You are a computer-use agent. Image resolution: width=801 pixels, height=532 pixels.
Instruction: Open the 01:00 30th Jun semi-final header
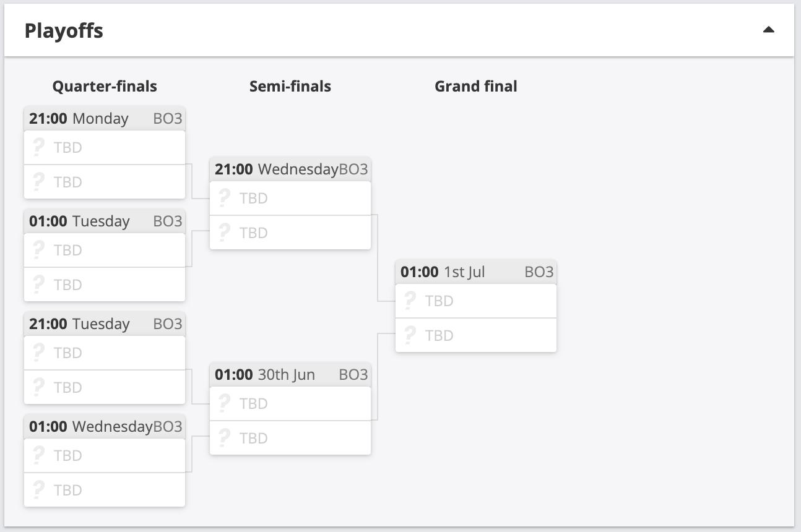(x=290, y=375)
